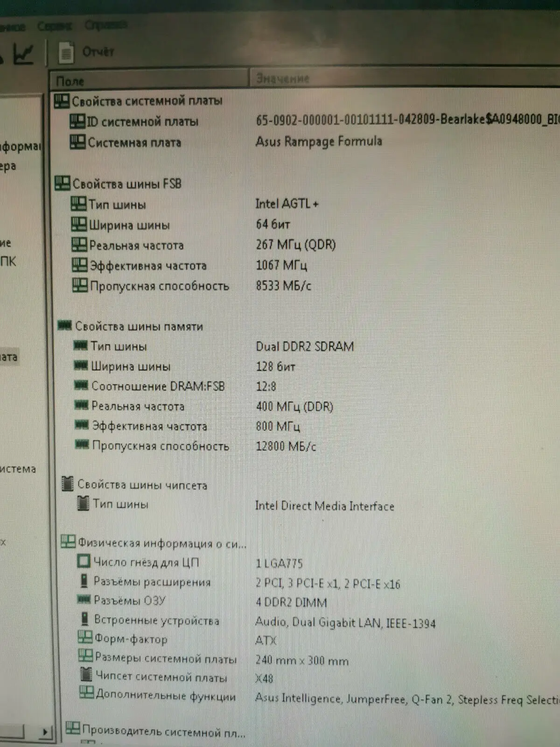Select the 128 бит value

pyautogui.click(x=275, y=366)
